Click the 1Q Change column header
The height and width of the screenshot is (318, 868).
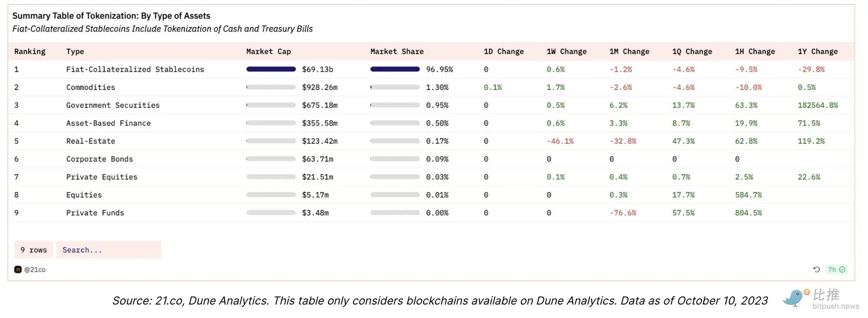tap(692, 52)
